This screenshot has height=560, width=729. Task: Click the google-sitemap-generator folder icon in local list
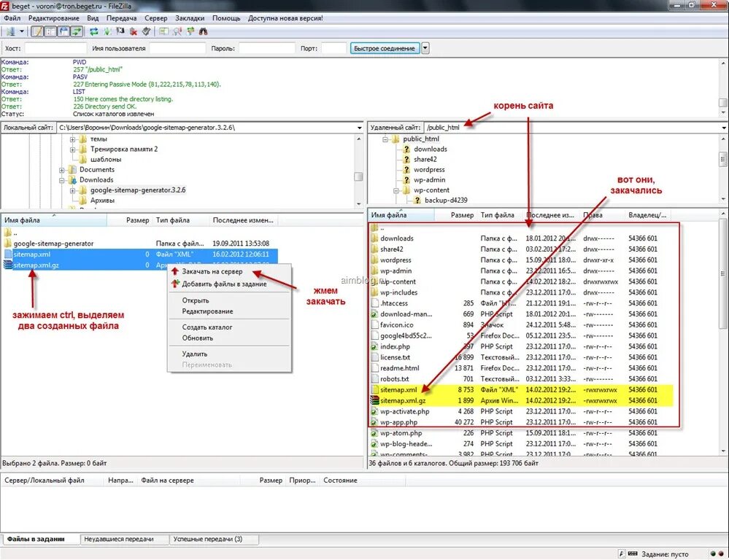tap(7, 244)
